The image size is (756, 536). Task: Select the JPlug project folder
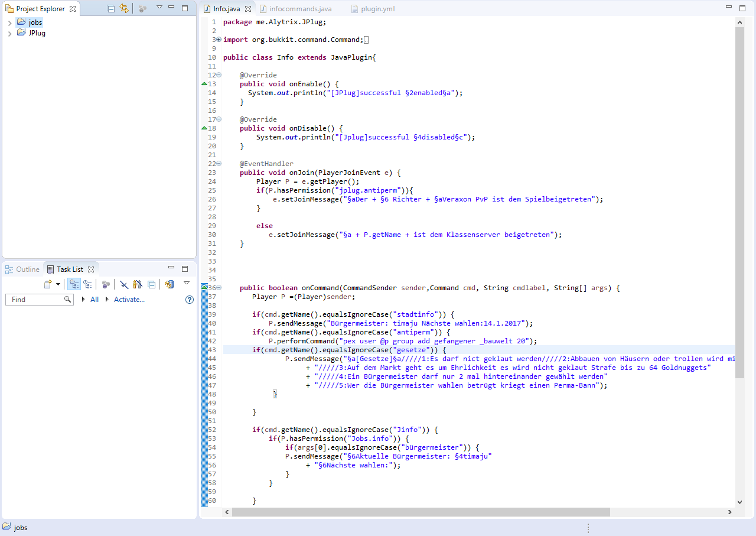31,33
